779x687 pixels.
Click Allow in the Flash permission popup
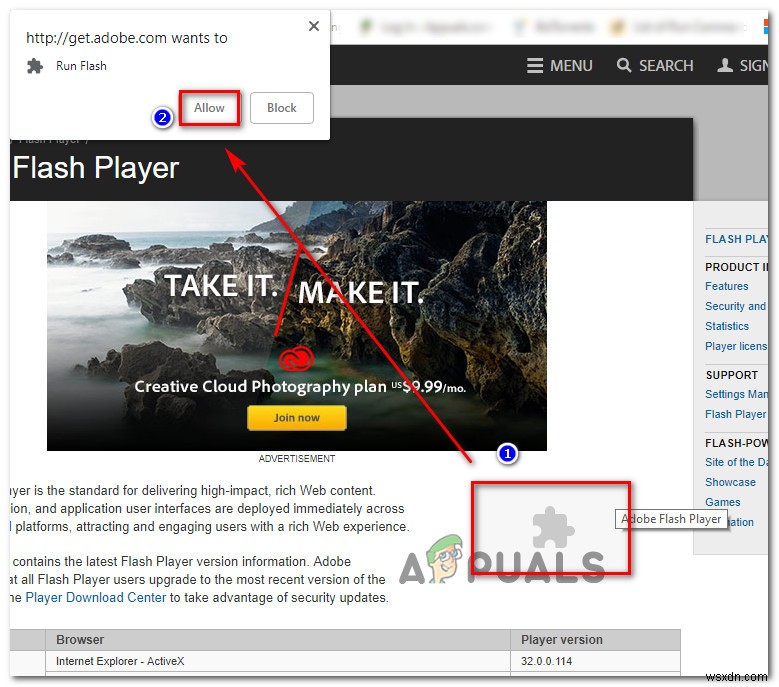[x=209, y=108]
